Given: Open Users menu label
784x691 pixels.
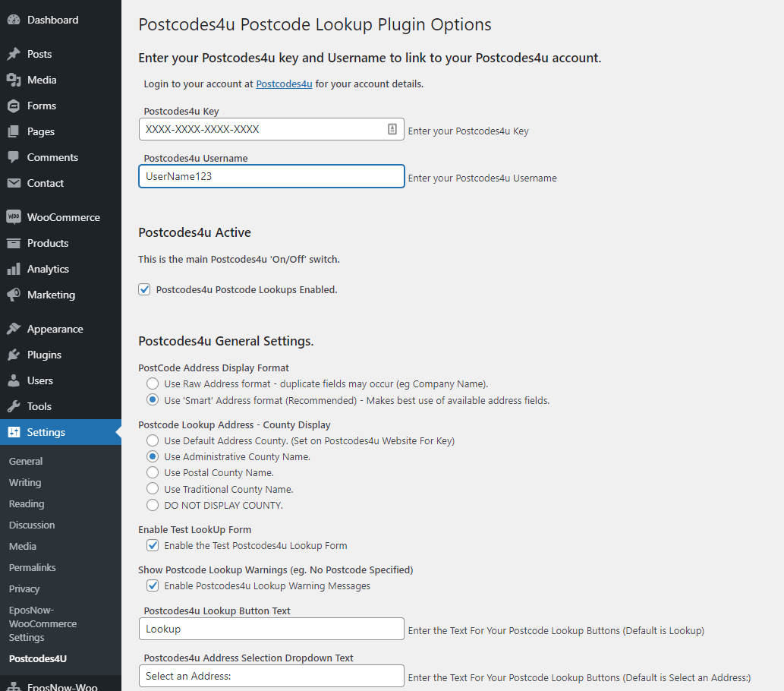Looking at the screenshot, I should pos(40,380).
